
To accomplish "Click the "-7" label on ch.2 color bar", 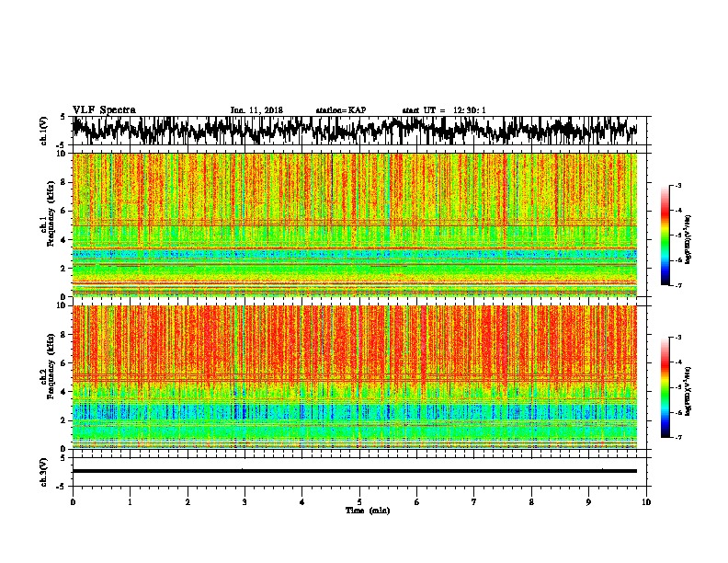I will [678, 437].
